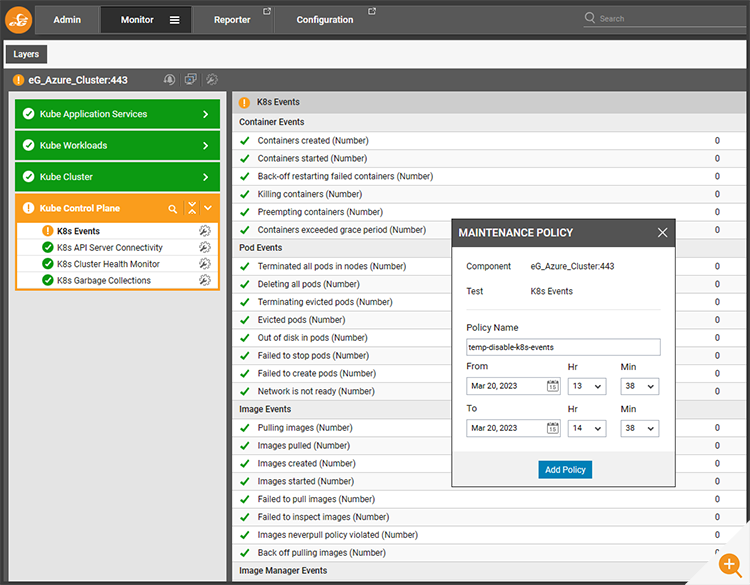The height and width of the screenshot is (585, 750).
Task: Open the To date calendar icon
Action: 552,428
